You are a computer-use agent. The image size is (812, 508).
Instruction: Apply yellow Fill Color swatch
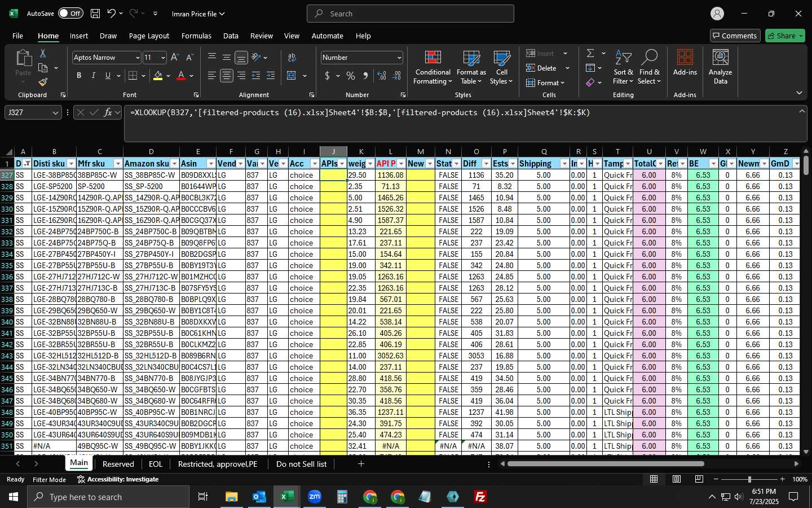(158, 76)
